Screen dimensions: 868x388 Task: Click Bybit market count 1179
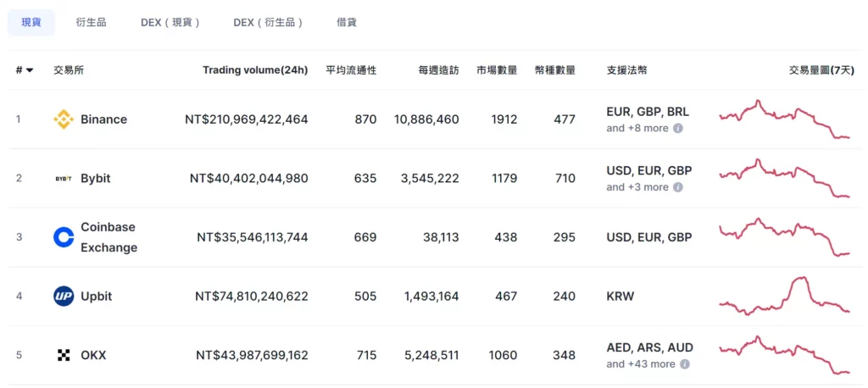pos(504,179)
